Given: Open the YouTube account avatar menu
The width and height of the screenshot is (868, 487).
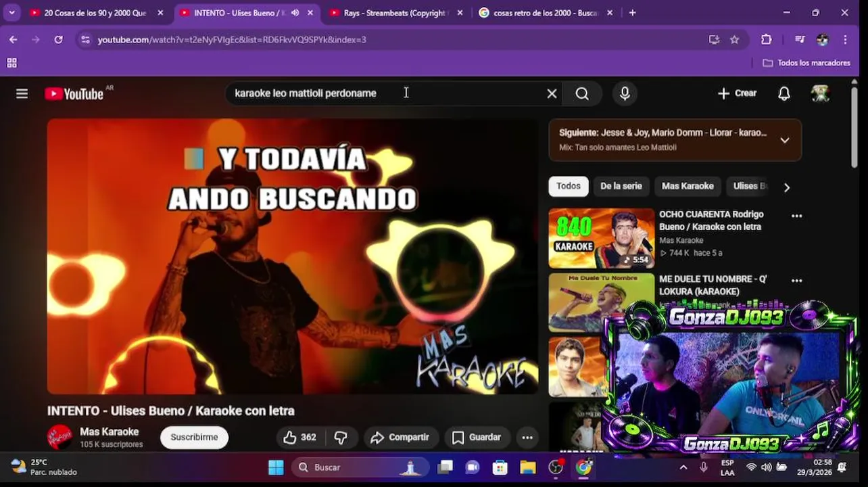Looking at the screenshot, I should [820, 93].
